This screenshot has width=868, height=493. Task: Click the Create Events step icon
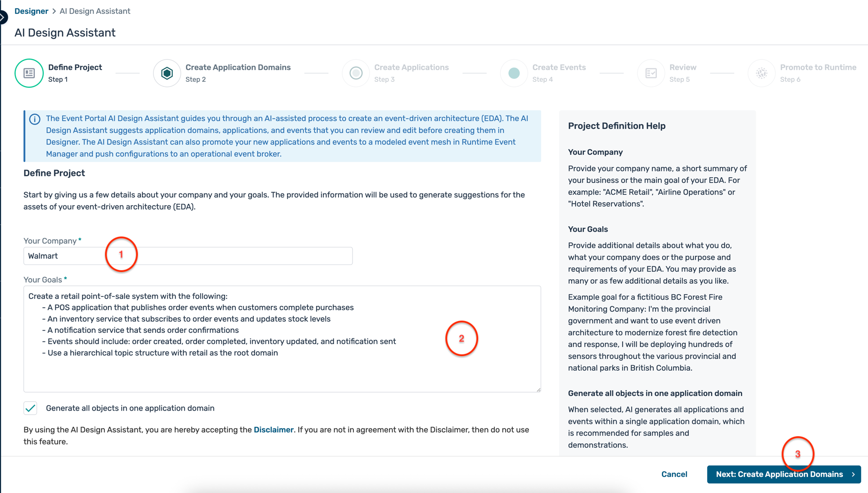pos(514,73)
